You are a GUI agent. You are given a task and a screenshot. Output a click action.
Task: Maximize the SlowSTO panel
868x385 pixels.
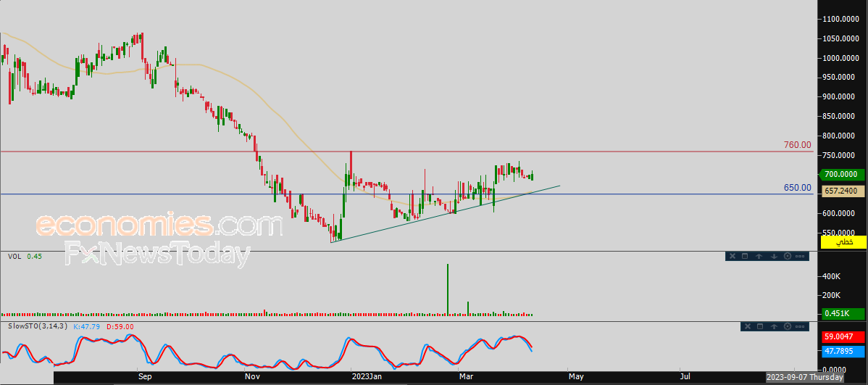click(761, 327)
